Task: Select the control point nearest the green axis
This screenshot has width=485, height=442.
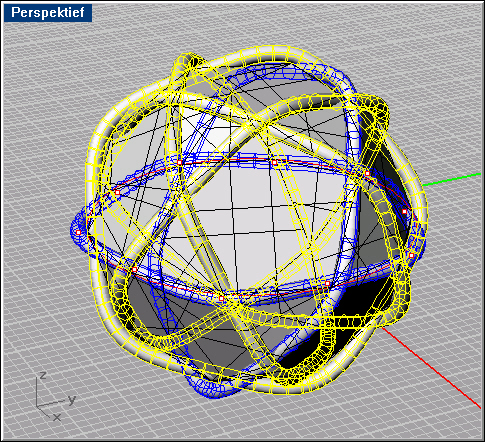Action: pos(404,212)
